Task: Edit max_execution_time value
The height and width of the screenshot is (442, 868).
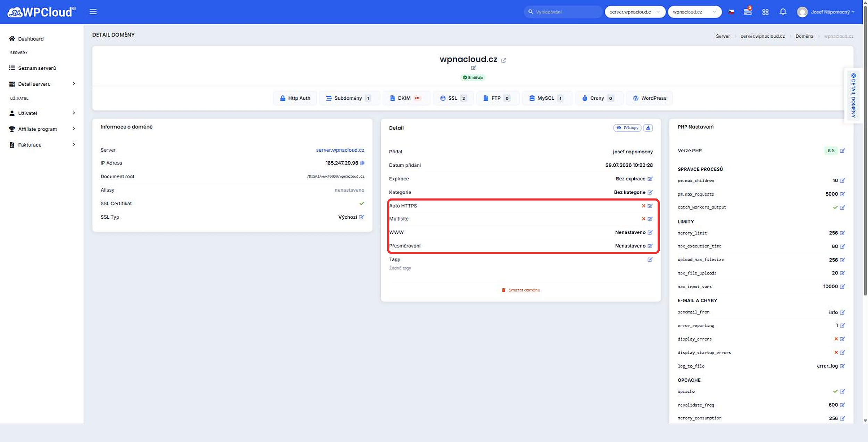Action: 843,247
